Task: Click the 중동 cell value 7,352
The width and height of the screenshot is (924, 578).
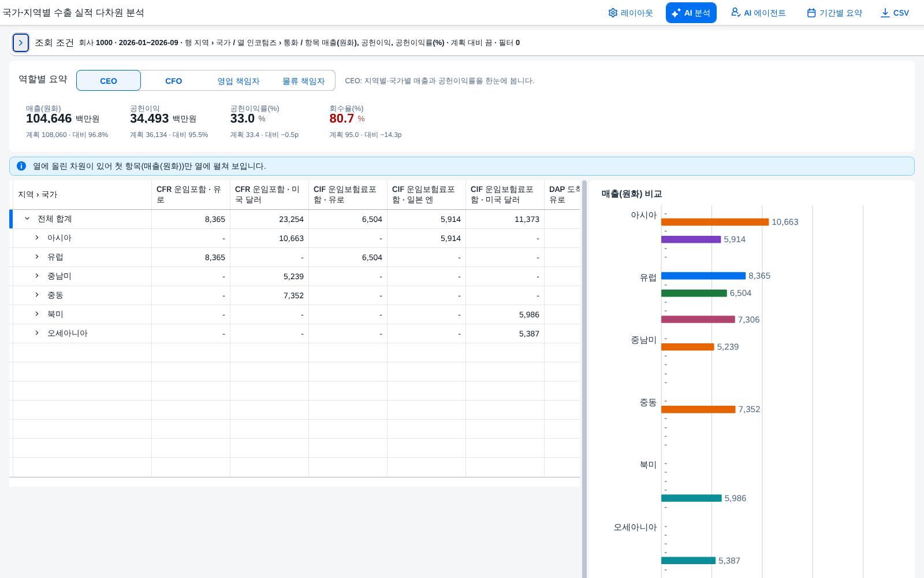Action: (x=293, y=295)
